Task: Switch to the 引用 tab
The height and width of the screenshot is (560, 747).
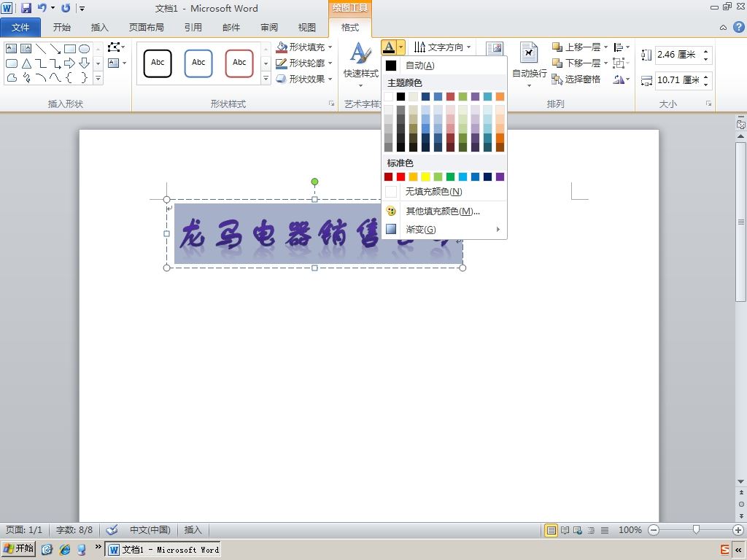Action: click(x=193, y=28)
